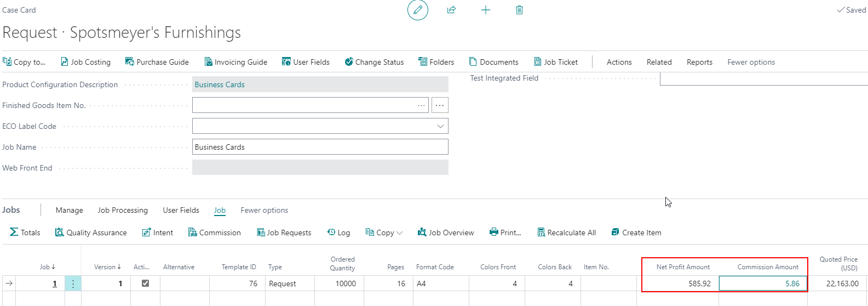Click the row selector arrow
Screen dimensions: 868x306
click(9, 284)
